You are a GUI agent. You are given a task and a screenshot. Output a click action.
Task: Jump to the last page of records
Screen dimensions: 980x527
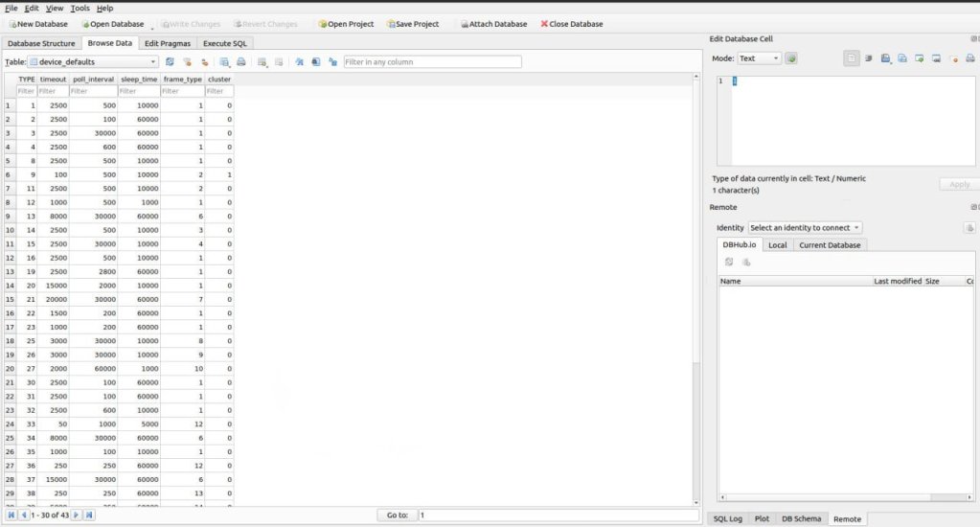pos(89,515)
